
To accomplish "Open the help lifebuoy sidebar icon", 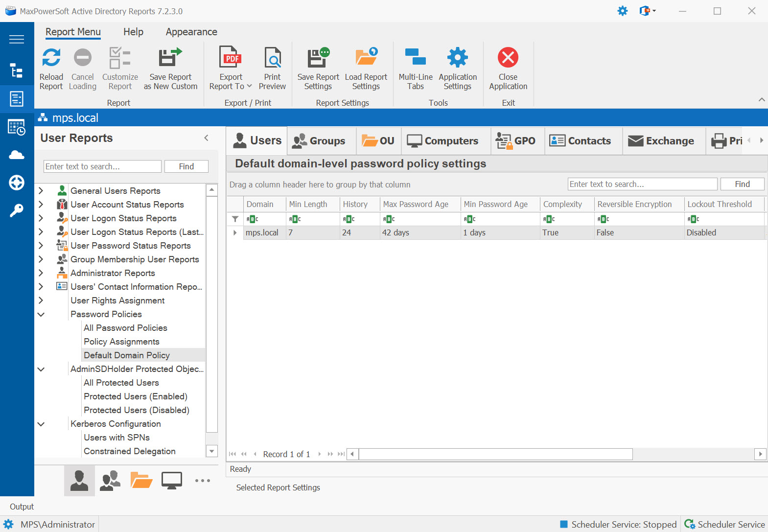I will pyautogui.click(x=17, y=183).
